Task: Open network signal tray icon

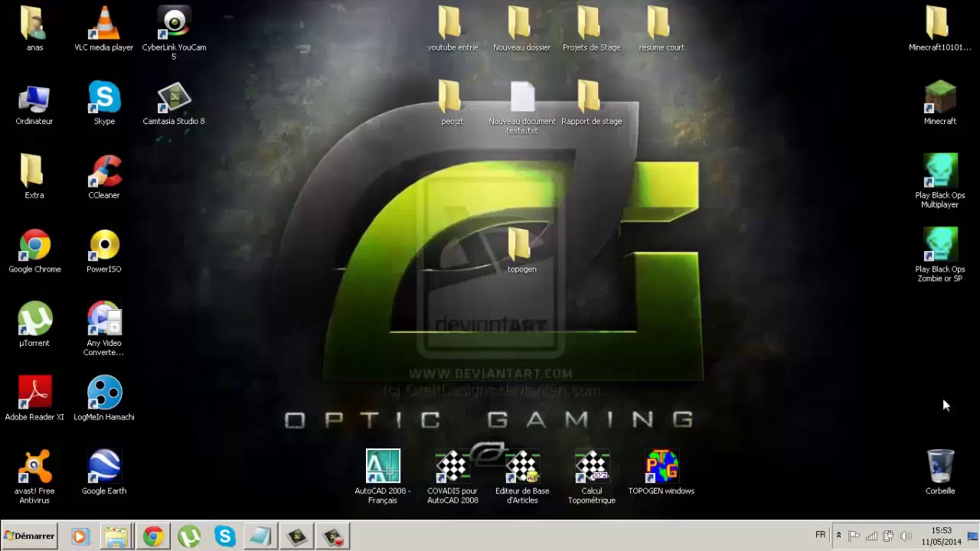Action: point(871,536)
